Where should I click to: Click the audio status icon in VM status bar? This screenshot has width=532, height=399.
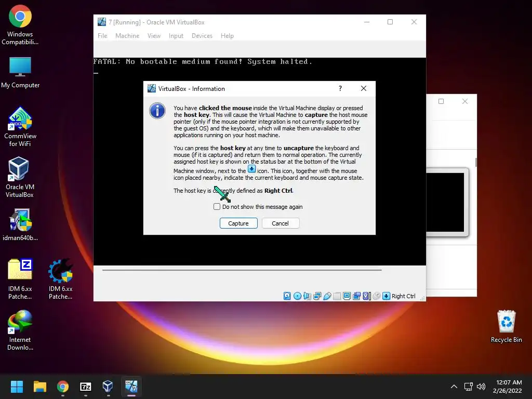point(308,296)
